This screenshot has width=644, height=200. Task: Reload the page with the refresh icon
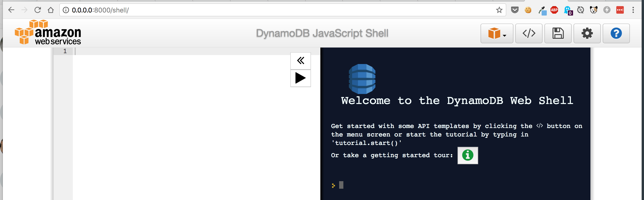click(x=38, y=10)
